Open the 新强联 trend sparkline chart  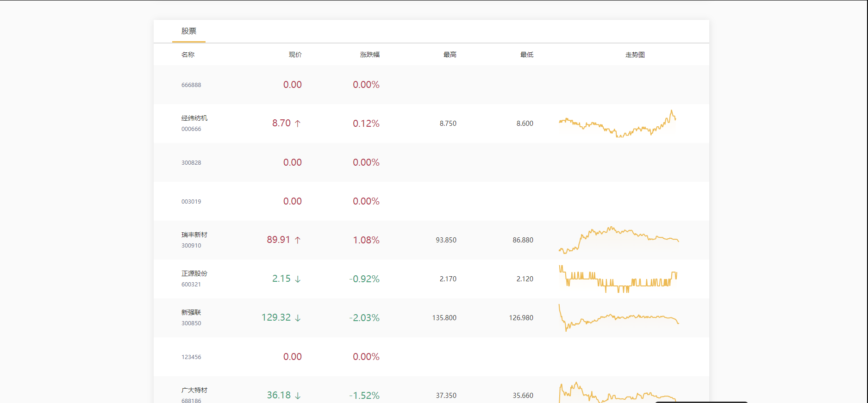619,318
